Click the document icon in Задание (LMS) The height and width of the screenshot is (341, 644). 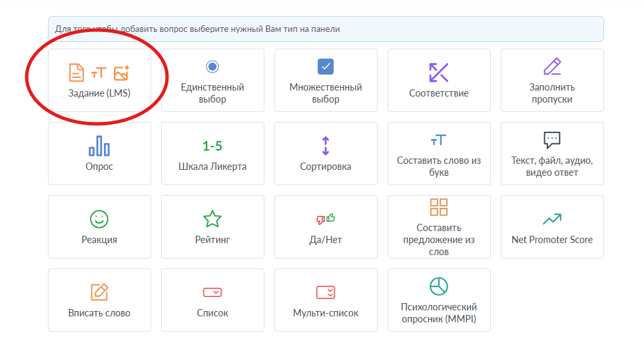77,73
